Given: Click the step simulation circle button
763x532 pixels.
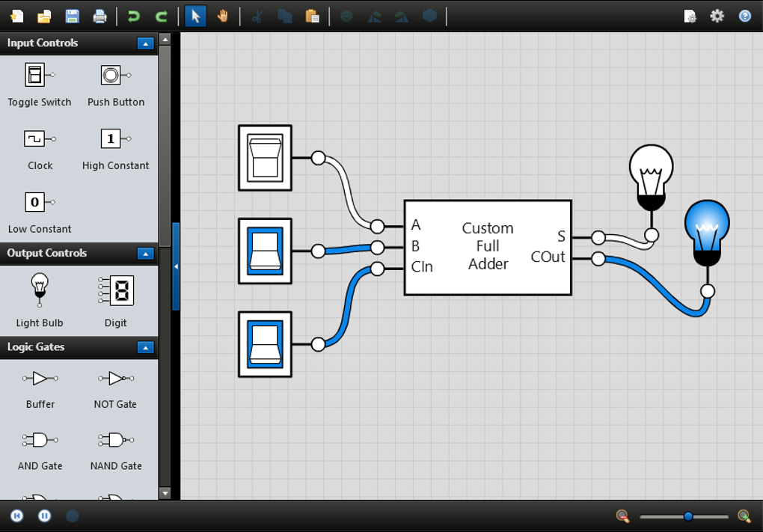Looking at the screenshot, I should pos(73,516).
